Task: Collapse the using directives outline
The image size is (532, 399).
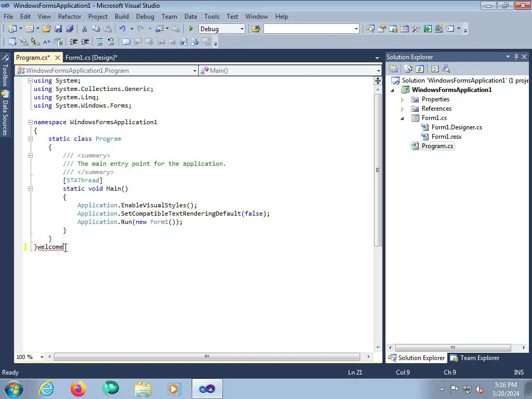Action: [x=30, y=81]
